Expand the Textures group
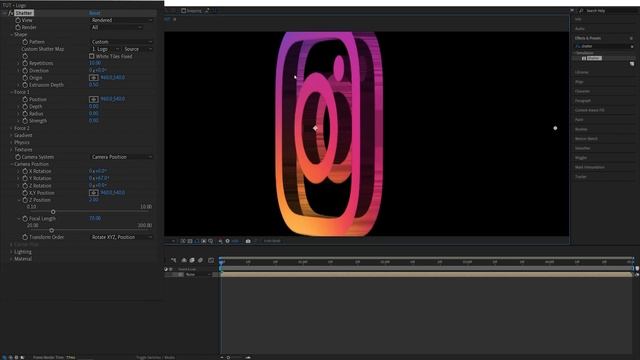The height and width of the screenshot is (360, 640). pyautogui.click(x=11, y=150)
